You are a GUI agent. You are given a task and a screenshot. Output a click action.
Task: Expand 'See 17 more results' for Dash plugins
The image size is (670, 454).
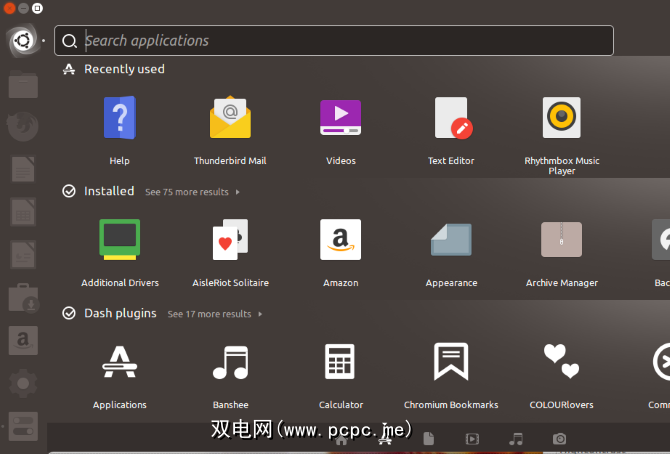click(214, 314)
